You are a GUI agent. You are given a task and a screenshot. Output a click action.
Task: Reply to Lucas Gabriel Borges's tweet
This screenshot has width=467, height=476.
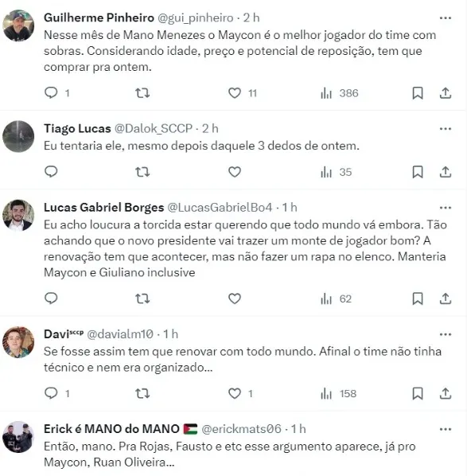point(51,298)
